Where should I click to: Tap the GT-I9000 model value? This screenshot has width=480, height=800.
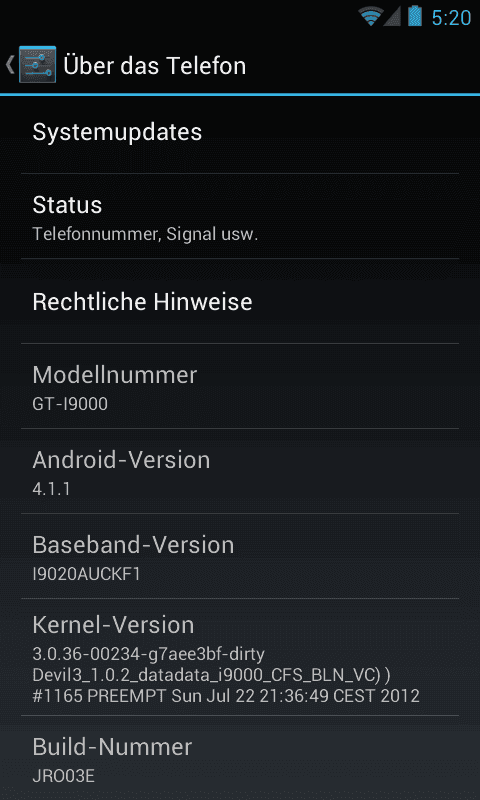[70, 404]
